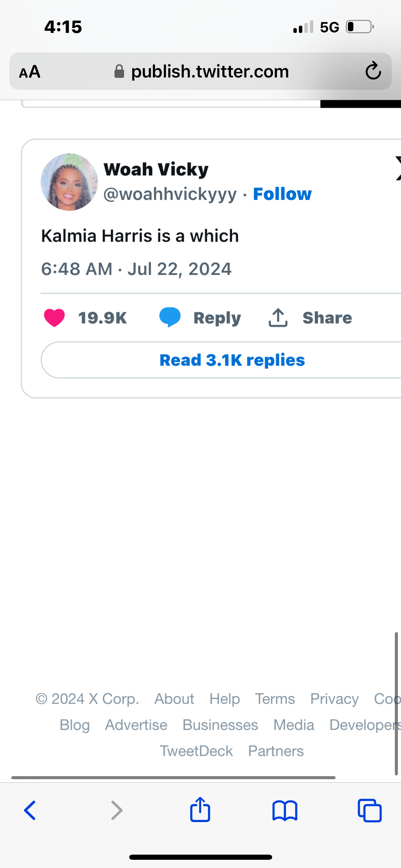
Task: Go back with the Safari back arrow
Action: pyautogui.click(x=30, y=810)
